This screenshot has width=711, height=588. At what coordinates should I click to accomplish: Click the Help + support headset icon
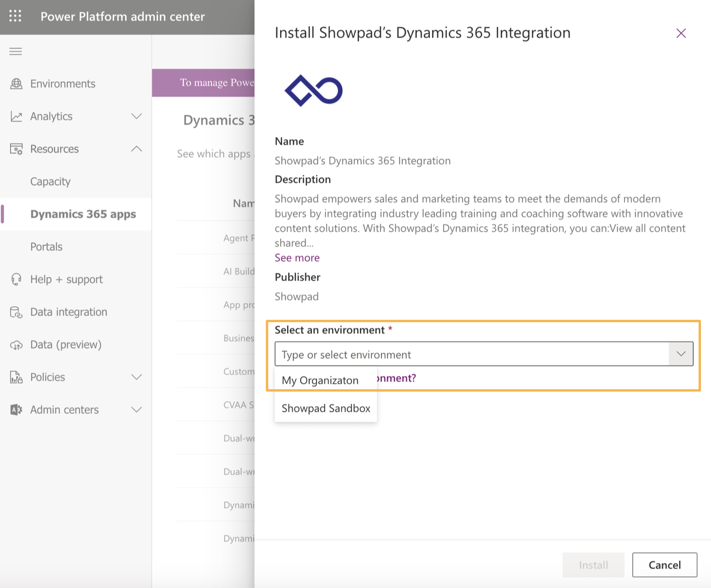click(x=16, y=279)
